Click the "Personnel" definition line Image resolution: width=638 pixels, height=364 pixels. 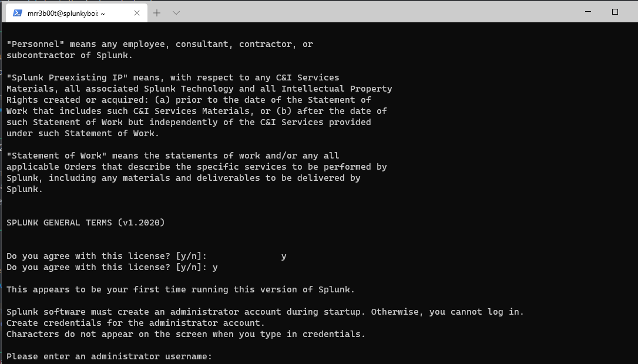160,44
